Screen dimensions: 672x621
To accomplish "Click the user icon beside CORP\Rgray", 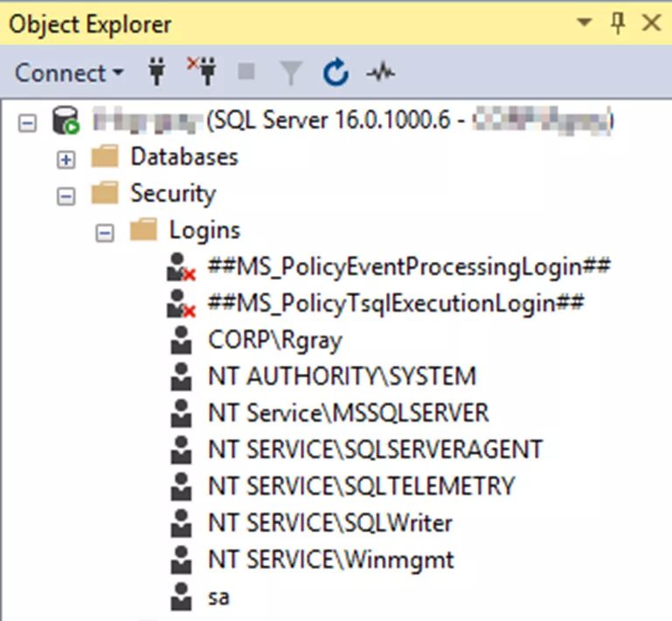I will (181, 340).
